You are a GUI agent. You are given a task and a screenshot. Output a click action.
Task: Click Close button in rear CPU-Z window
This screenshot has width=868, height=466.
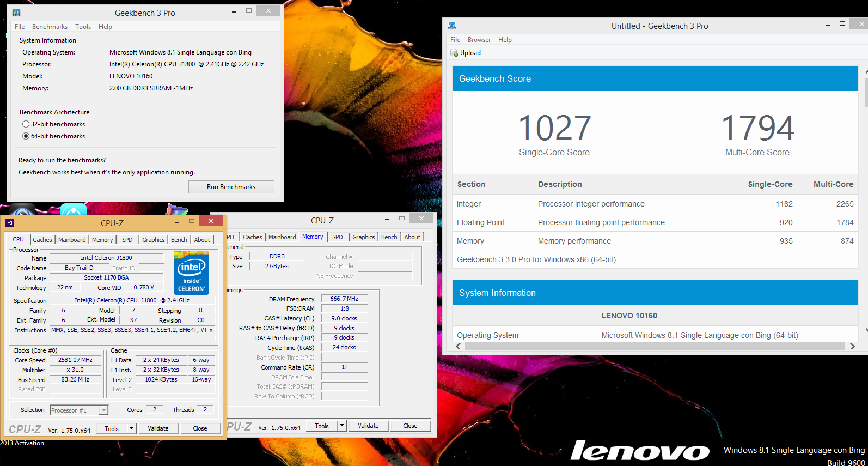click(x=410, y=426)
